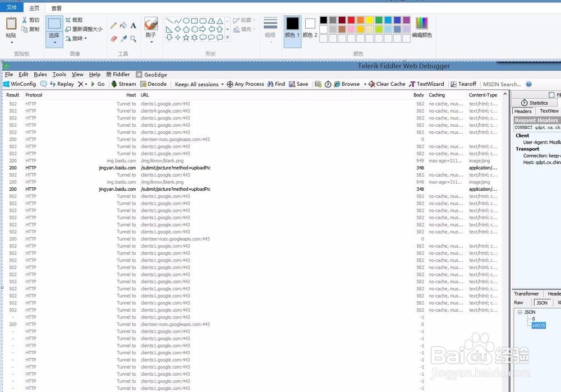This screenshot has height=392, width=561.
Task: Open the Brushes dropdown arrow
Action: 151,42
